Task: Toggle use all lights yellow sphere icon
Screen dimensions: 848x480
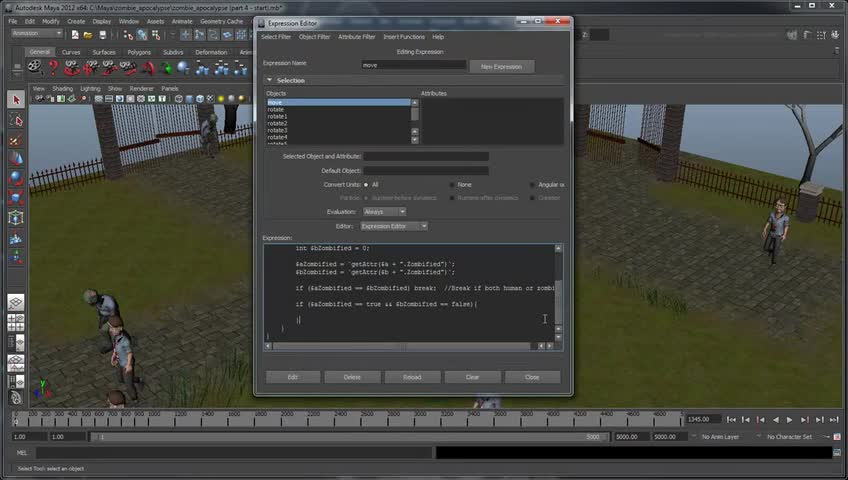Action: [x=221, y=98]
